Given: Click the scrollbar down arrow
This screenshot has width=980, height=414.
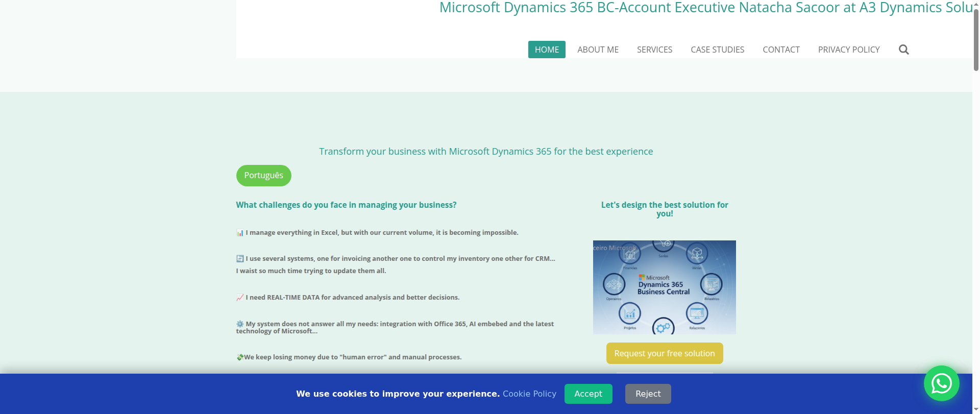Looking at the screenshot, I should tap(976, 409).
